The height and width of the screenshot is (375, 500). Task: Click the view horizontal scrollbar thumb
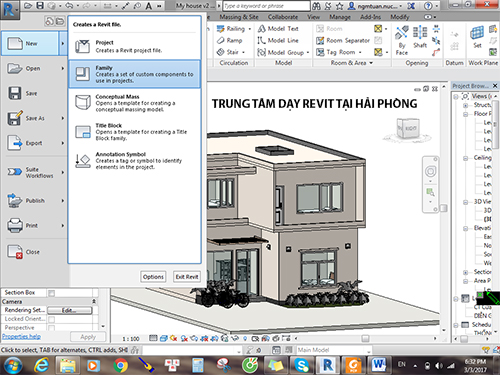(365, 339)
